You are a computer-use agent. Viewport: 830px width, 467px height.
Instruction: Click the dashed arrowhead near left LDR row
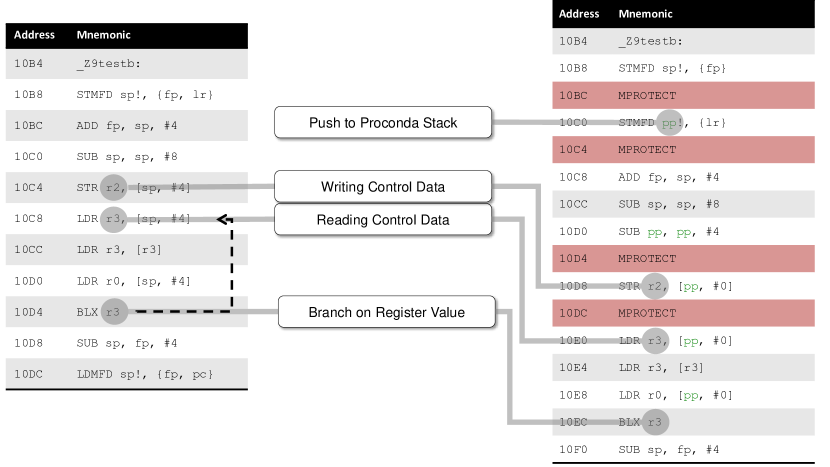224,219
